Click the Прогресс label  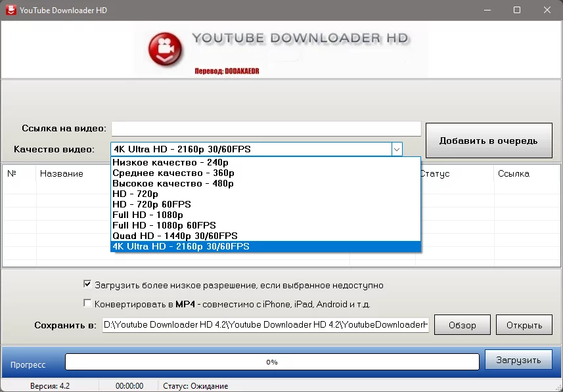pyautogui.click(x=28, y=364)
